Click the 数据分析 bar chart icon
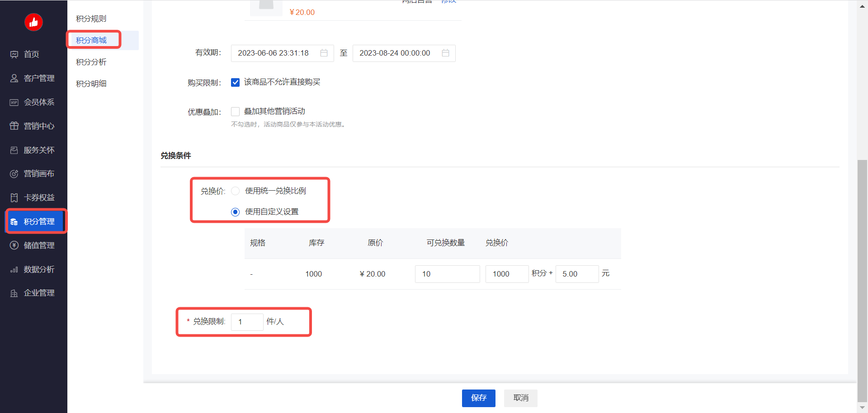The image size is (868, 413). [x=14, y=270]
